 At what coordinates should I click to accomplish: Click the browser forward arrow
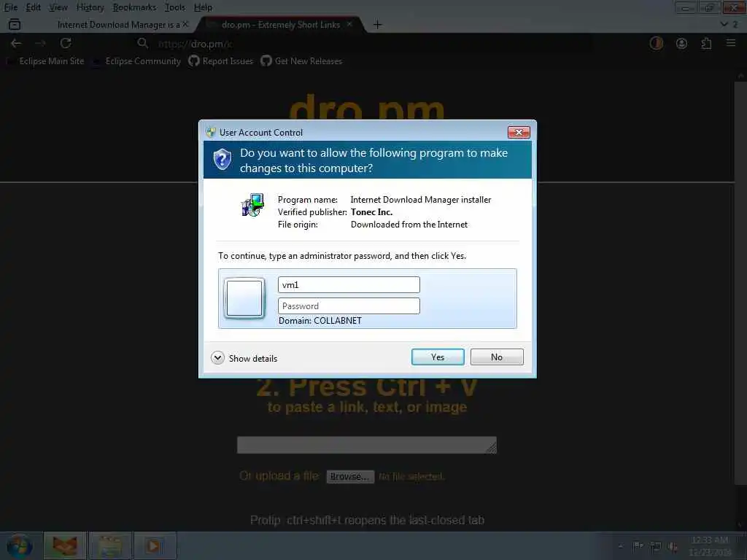pyautogui.click(x=41, y=43)
